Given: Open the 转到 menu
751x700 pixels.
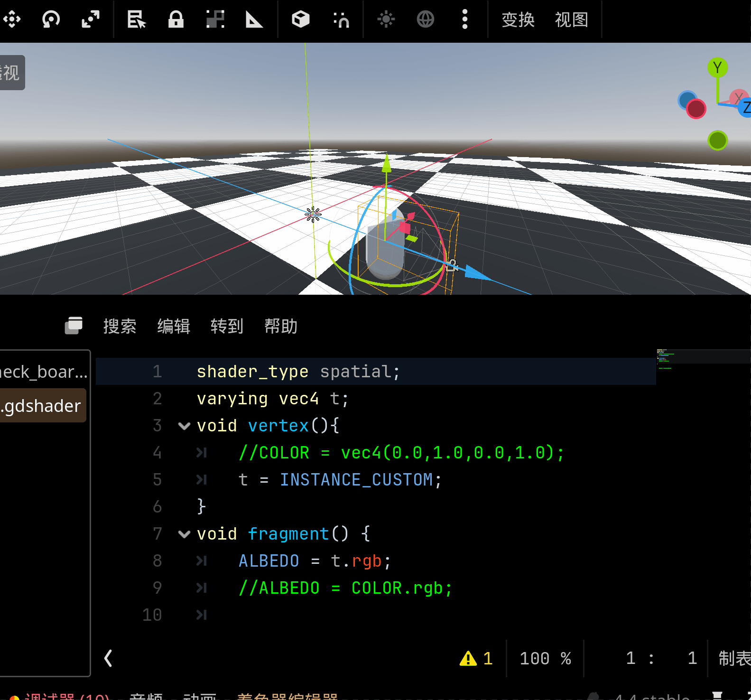Looking at the screenshot, I should tap(227, 326).
